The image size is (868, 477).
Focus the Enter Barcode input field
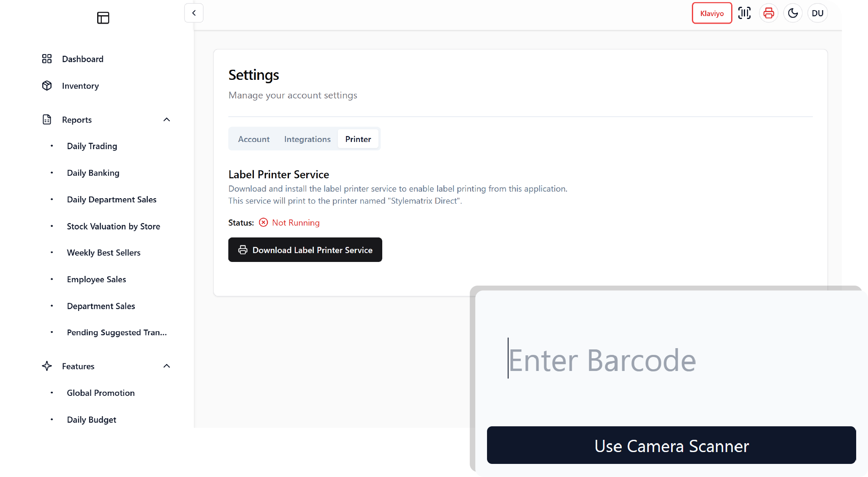[x=671, y=360]
